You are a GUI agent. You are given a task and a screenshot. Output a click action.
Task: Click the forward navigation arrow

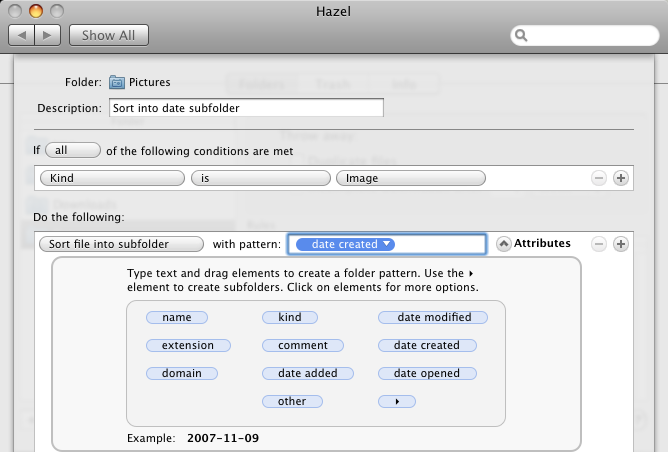pyautogui.click(x=48, y=35)
